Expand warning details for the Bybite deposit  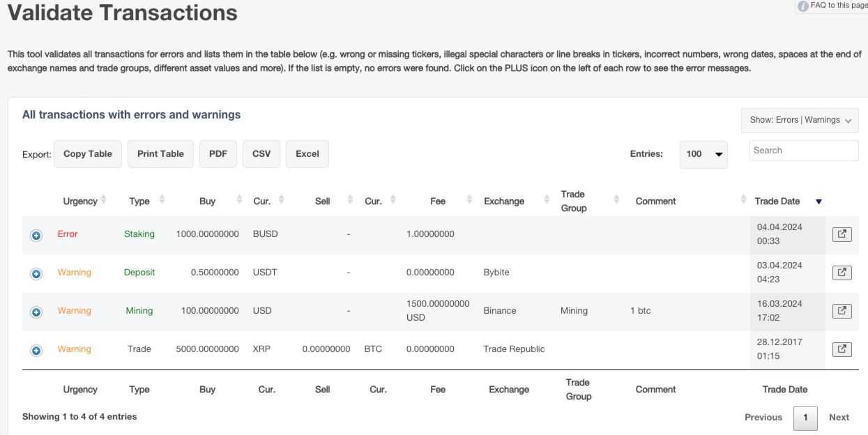[x=36, y=272]
